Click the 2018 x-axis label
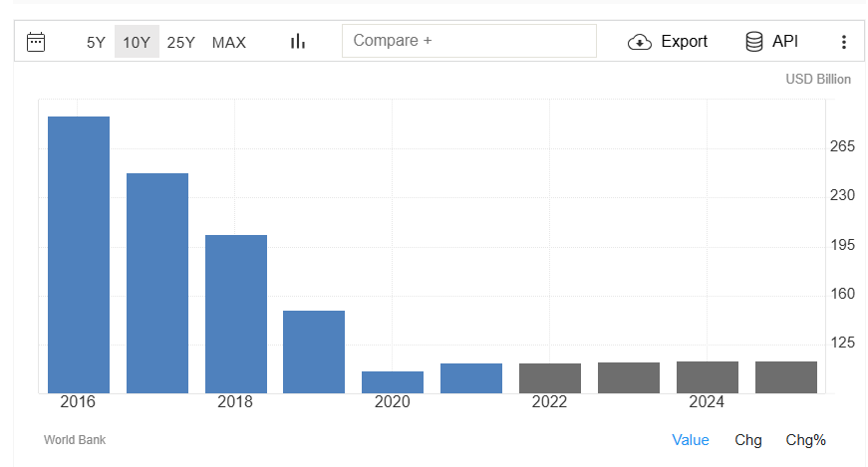 235,401
